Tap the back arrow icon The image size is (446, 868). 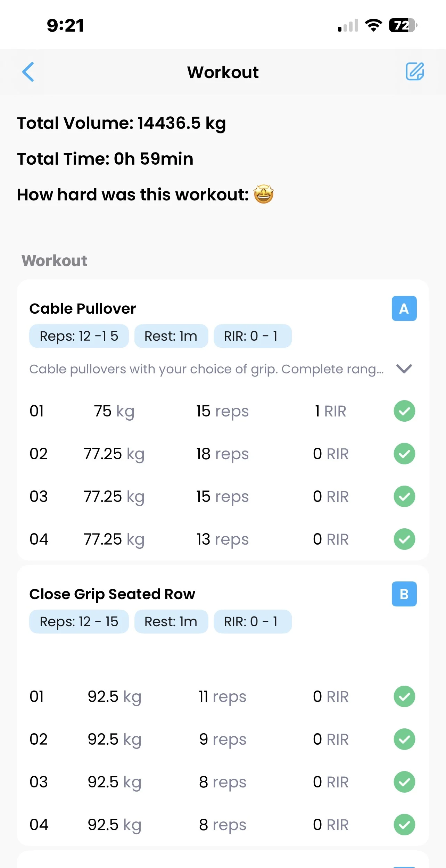point(28,72)
